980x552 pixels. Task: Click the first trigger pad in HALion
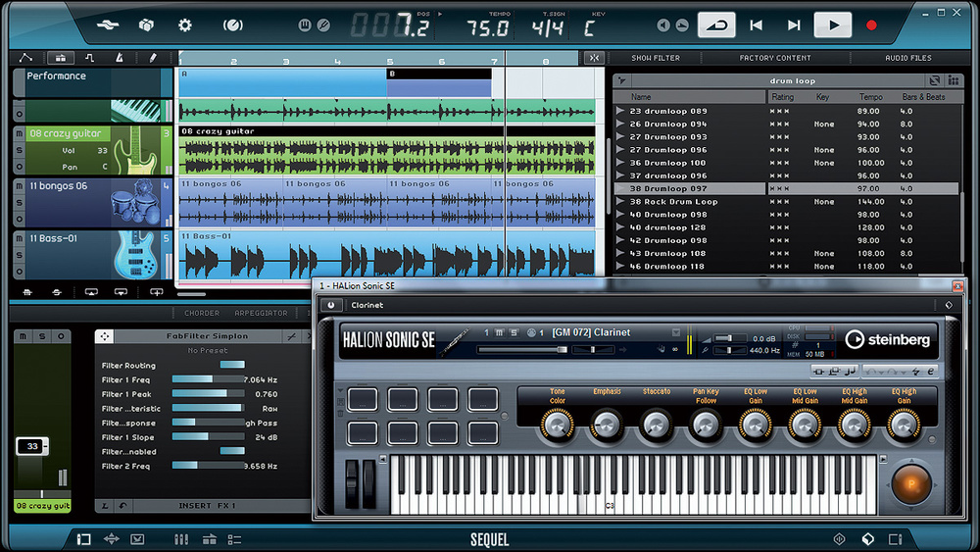pyautogui.click(x=363, y=399)
